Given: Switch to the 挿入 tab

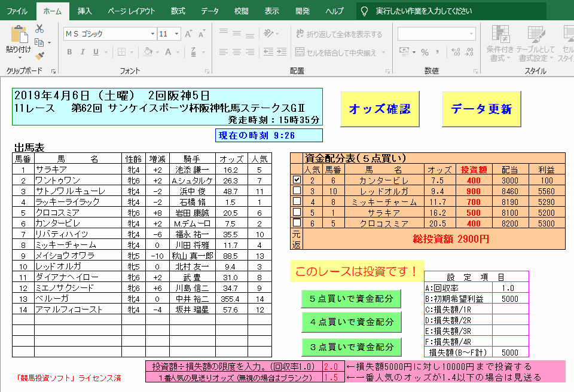Looking at the screenshot, I should pyautogui.click(x=84, y=11).
